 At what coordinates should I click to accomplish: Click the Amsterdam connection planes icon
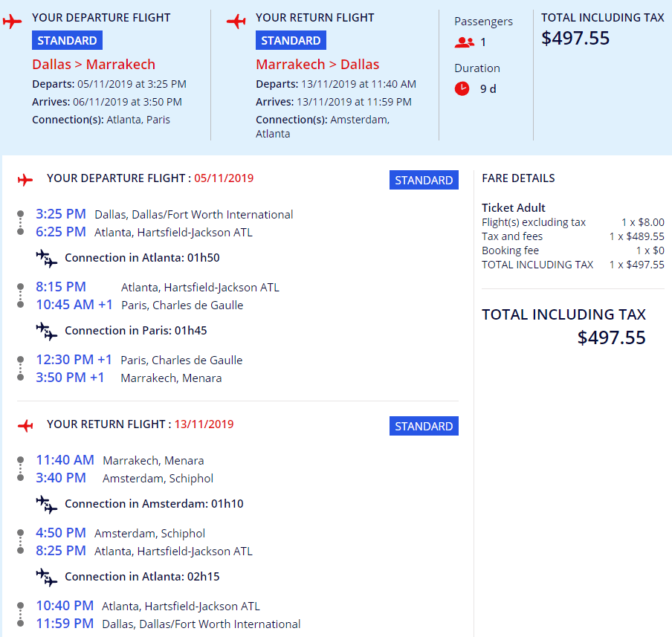click(46, 504)
